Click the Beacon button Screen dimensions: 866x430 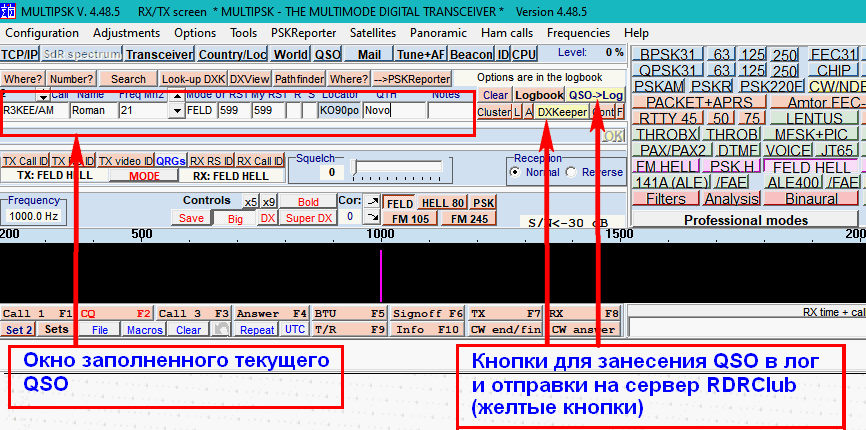[x=471, y=54]
